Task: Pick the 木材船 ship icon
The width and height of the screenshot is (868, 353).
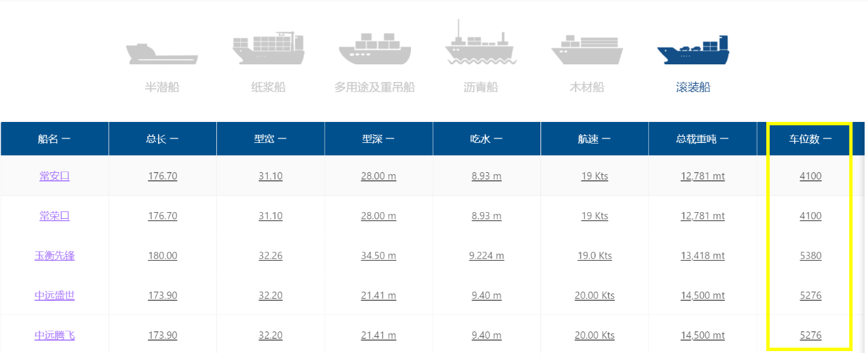Action: click(x=587, y=49)
